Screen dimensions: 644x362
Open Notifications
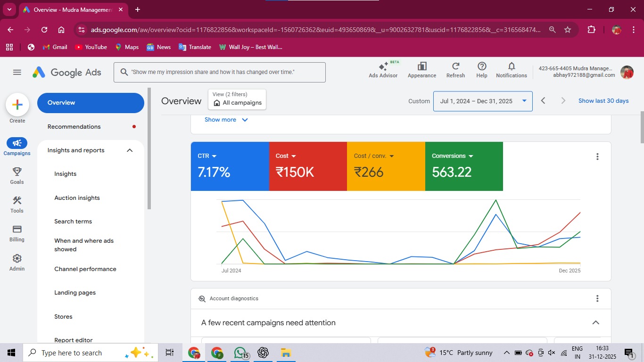point(511,70)
